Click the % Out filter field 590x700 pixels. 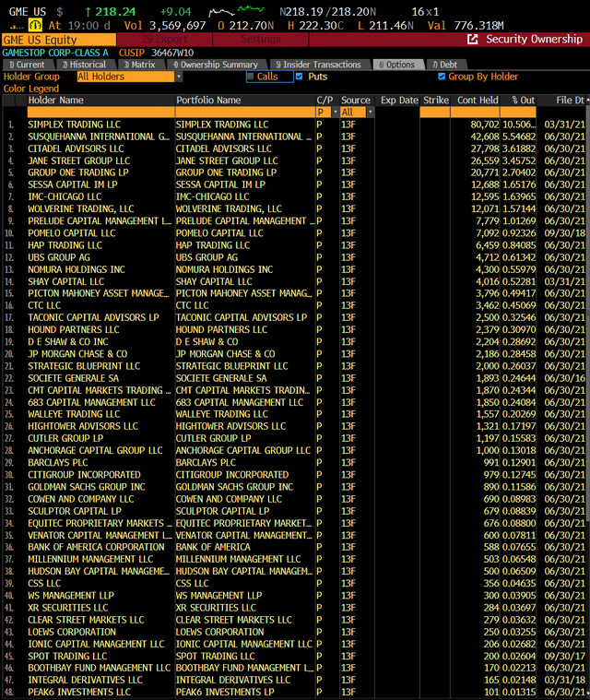point(518,112)
